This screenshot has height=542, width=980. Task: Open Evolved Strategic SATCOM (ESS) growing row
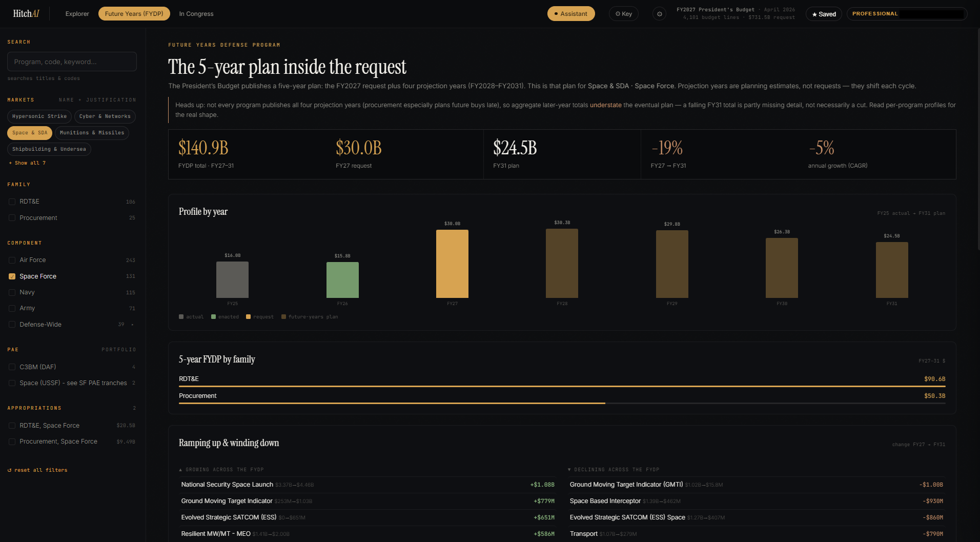point(367,517)
